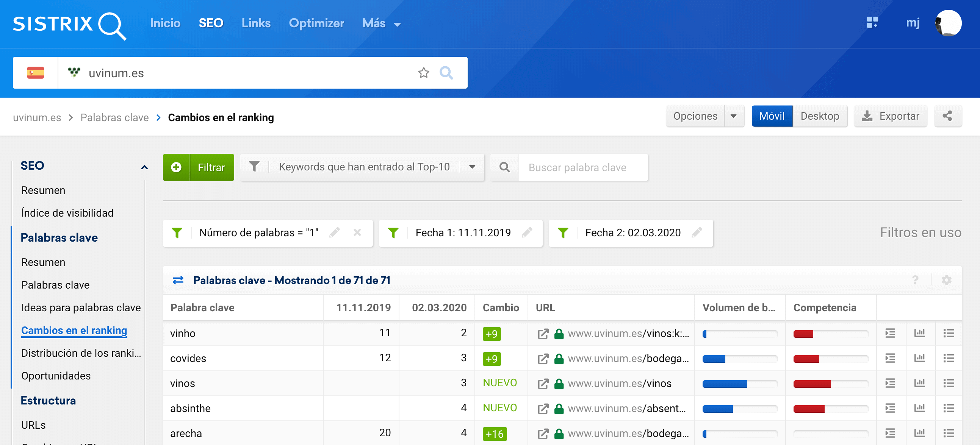Click the Buscar palabra clave field

click(x=582, y=167)
